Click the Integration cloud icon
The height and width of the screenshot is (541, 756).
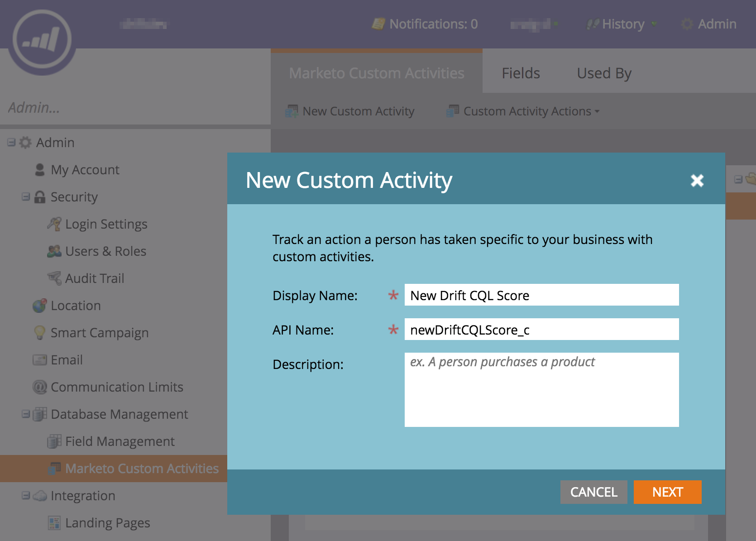(40, 496)
